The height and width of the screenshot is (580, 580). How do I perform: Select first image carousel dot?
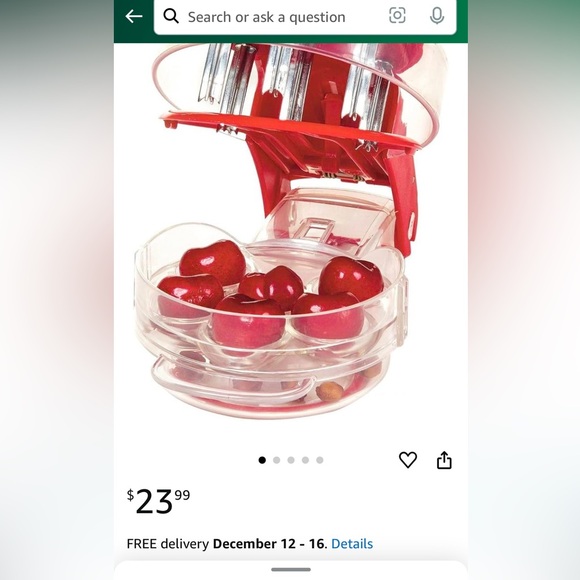[x=262, y=460]
